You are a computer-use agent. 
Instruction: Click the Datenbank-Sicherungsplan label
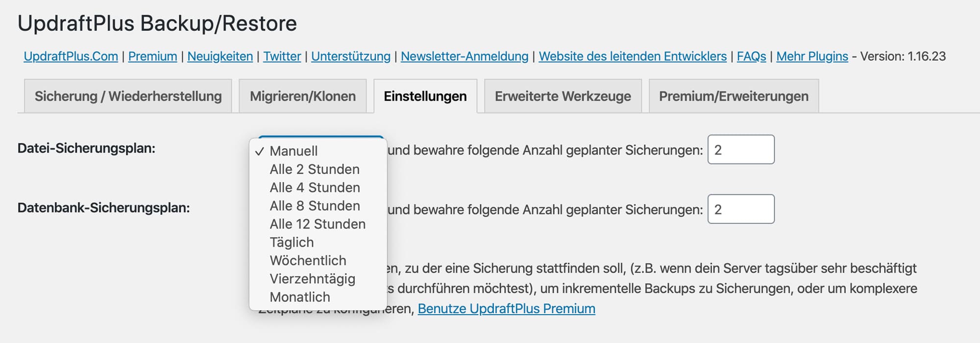pos(103,208)
